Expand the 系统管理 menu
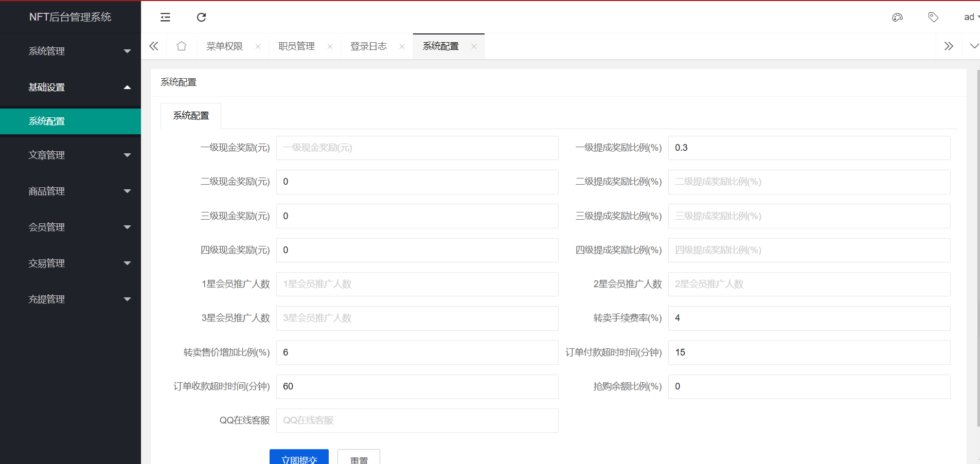This screenshot has height=464, width=980. coord(70,51)
